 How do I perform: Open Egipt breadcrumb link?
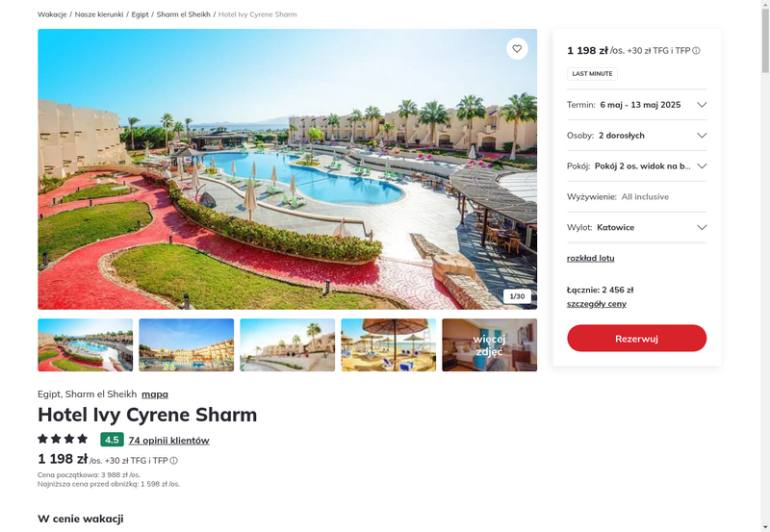pos(140,14)
